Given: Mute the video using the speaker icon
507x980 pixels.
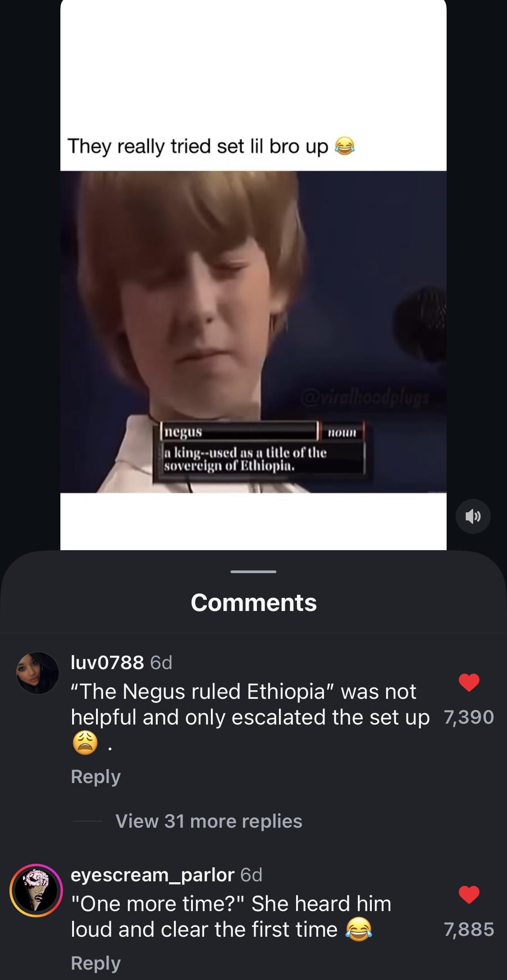Looking at the screenshot, I should pos(473,516).
